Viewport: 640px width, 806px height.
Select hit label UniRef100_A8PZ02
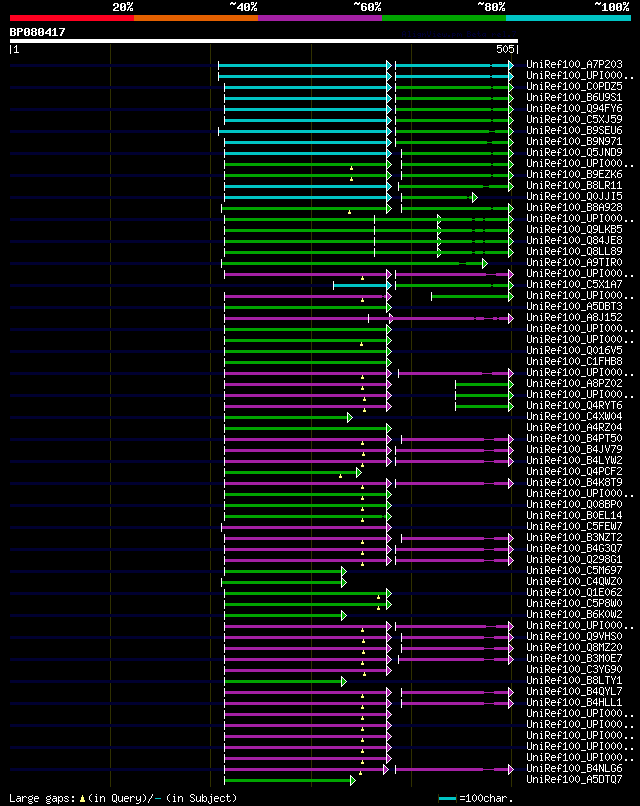pos(574,383)
